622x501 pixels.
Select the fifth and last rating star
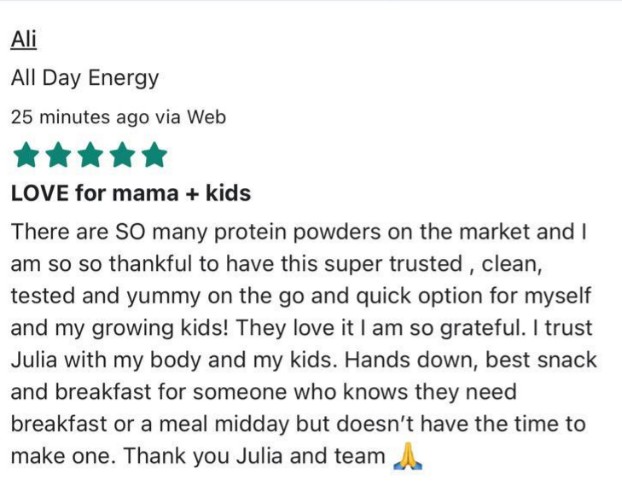(154, 155)
